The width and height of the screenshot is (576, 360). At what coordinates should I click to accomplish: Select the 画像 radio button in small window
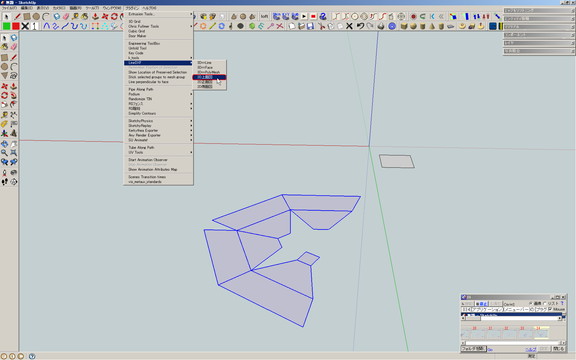tap(530, 303)
